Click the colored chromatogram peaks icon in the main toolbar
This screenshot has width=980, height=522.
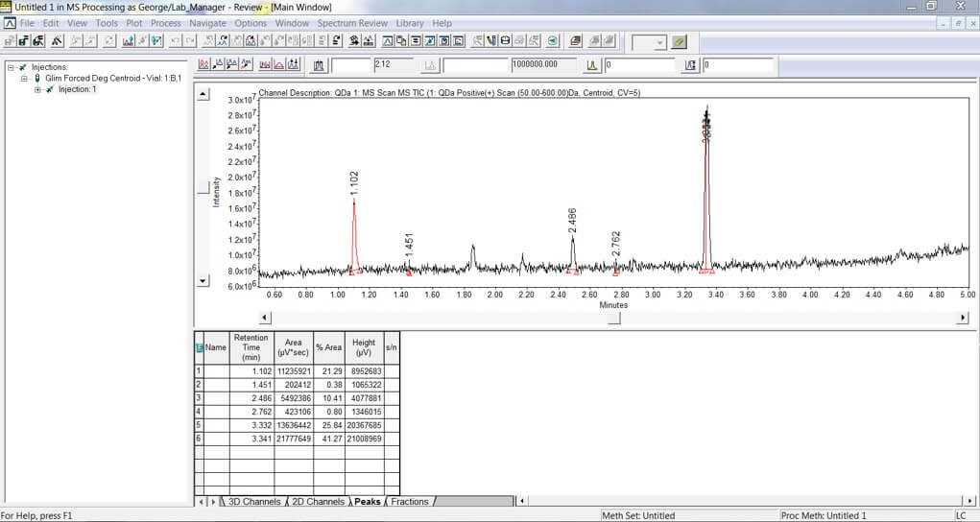point(128,41)
